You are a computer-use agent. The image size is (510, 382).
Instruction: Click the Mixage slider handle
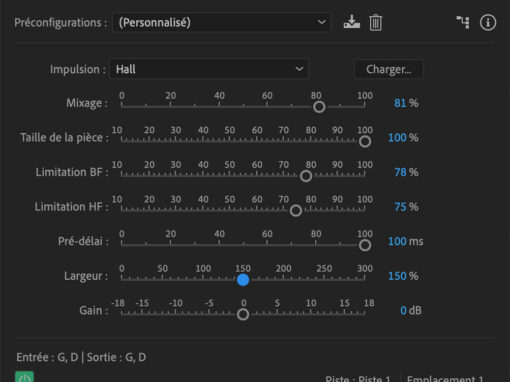pos(319,107)
